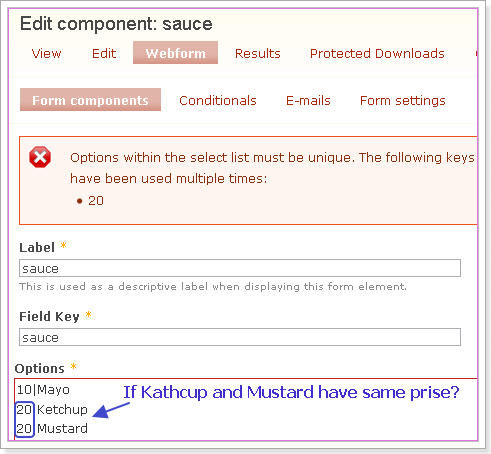Click the 10|Mayo line in Options
The height and width of the screenshot is (454, 491).
point(43,390)
